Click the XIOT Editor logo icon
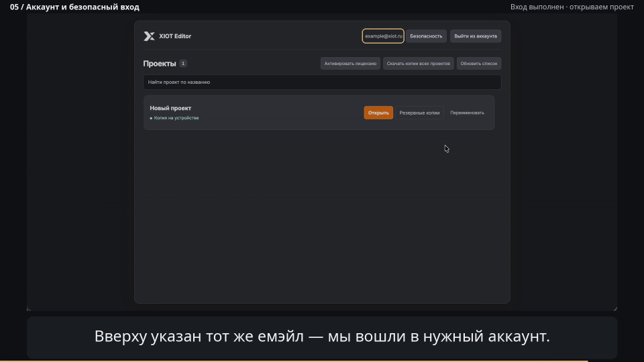644x362 pixels. 149,36
